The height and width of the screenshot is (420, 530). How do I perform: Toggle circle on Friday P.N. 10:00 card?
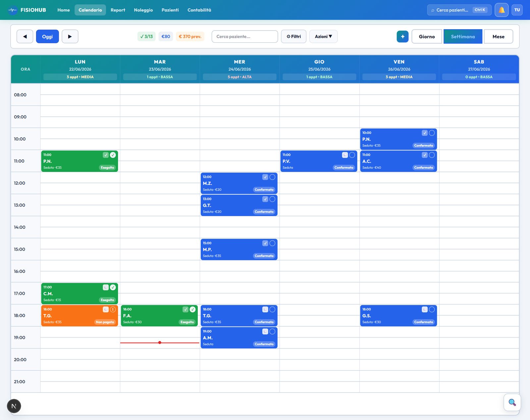pyautogui.click(x=432, y=133)
